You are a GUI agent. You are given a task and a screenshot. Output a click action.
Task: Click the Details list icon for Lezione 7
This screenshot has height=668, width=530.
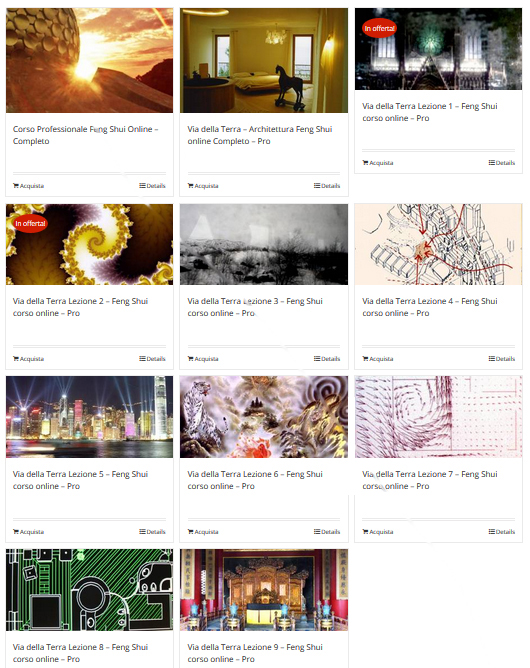[x=492, y=532]
